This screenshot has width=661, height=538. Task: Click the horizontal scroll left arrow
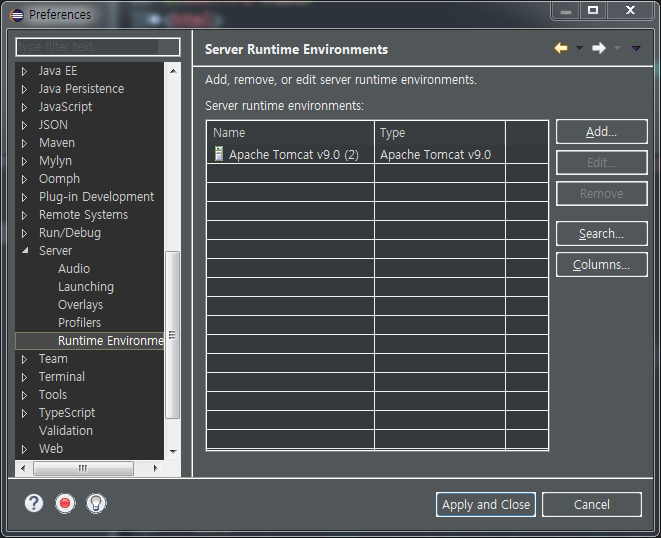tap(23, 468)
